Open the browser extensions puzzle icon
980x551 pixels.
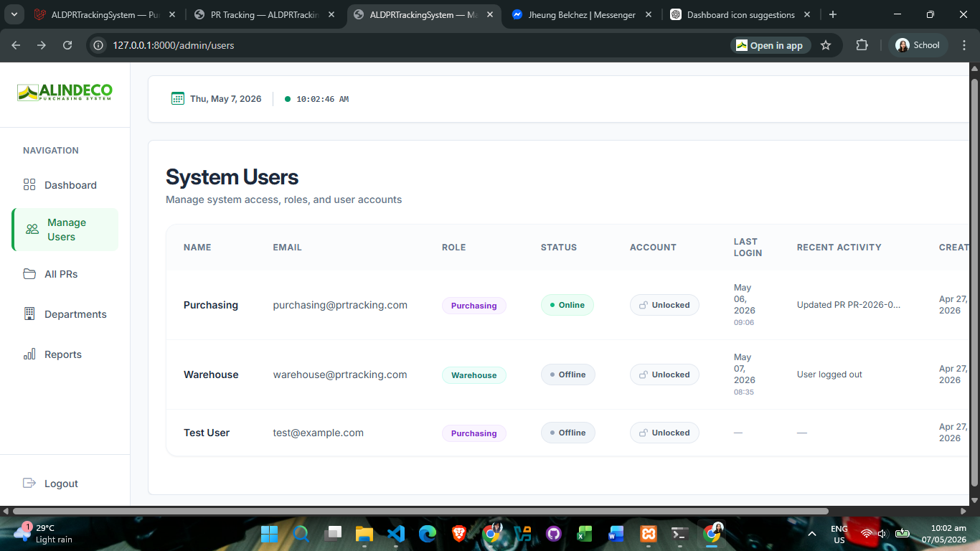862,45
